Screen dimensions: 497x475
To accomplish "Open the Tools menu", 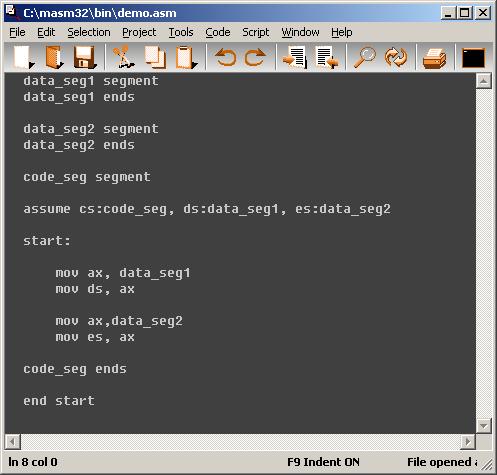I will click(x=181, y=32).
